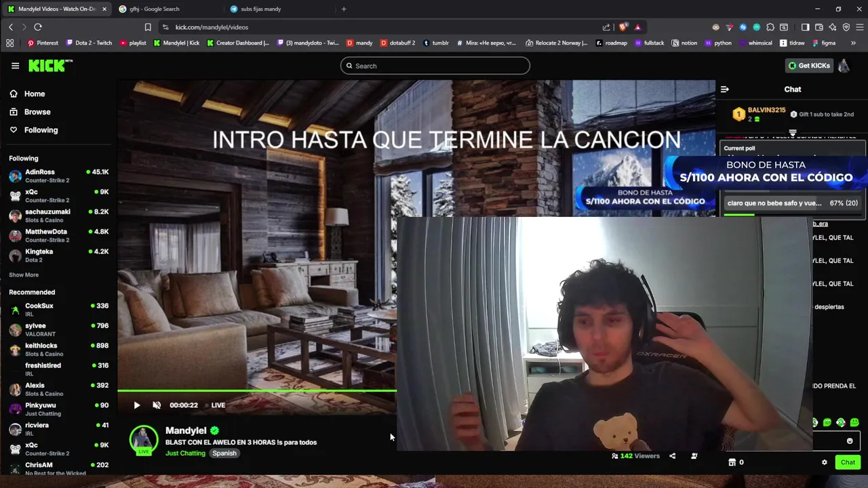Open the emoji picker in chat

tap(850, 441)
